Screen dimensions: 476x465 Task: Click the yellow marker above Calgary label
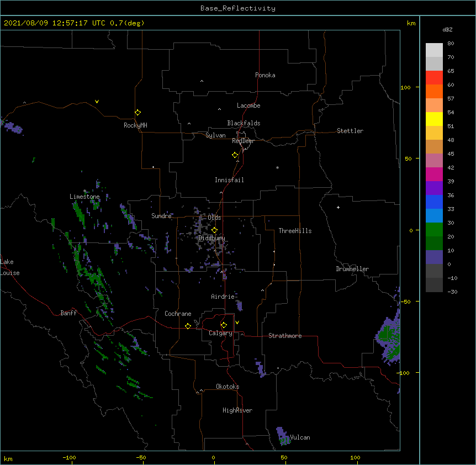coord(224,325)
